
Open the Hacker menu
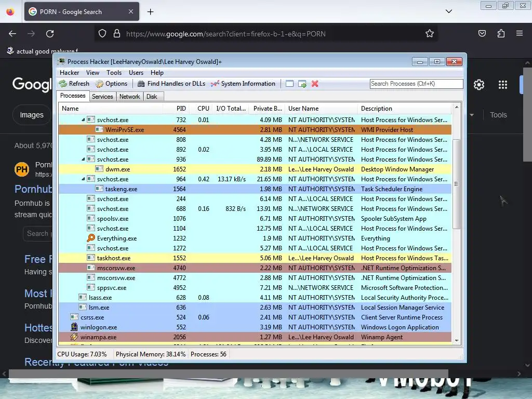click(x=69, y=73)
